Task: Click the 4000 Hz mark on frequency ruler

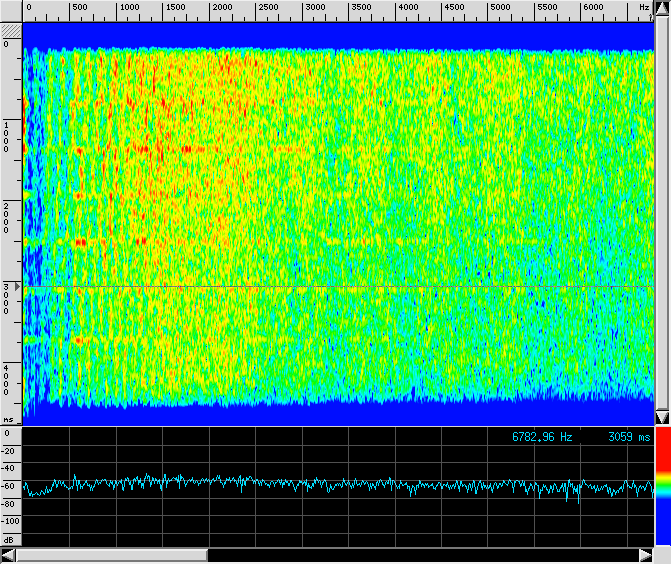Action: [408, 8]
